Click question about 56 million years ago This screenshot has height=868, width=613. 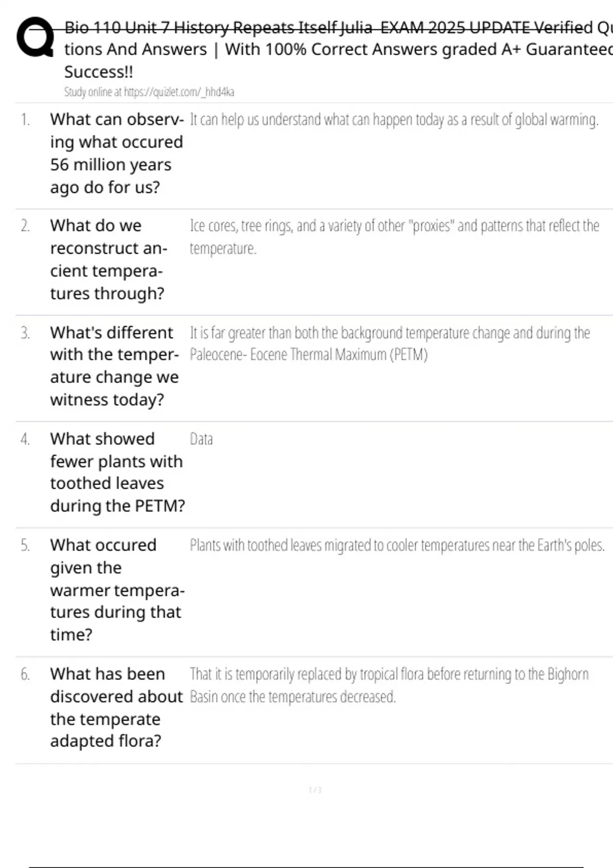point(116,153)
